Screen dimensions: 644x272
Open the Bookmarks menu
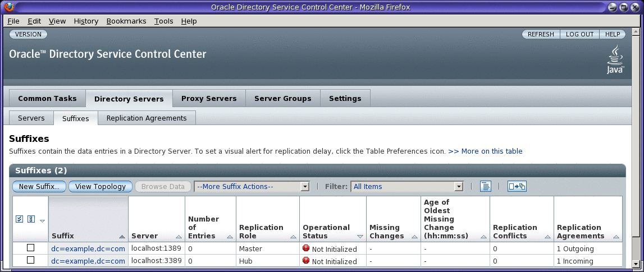point(126,21)
